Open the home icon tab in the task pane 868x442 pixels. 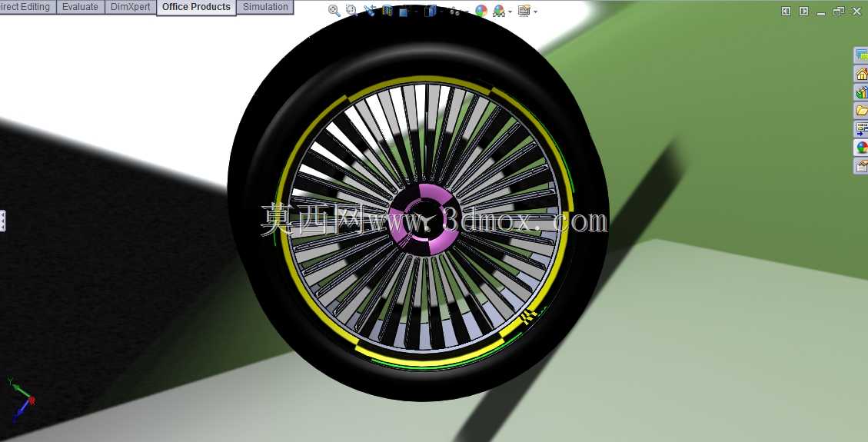(861, 73)
